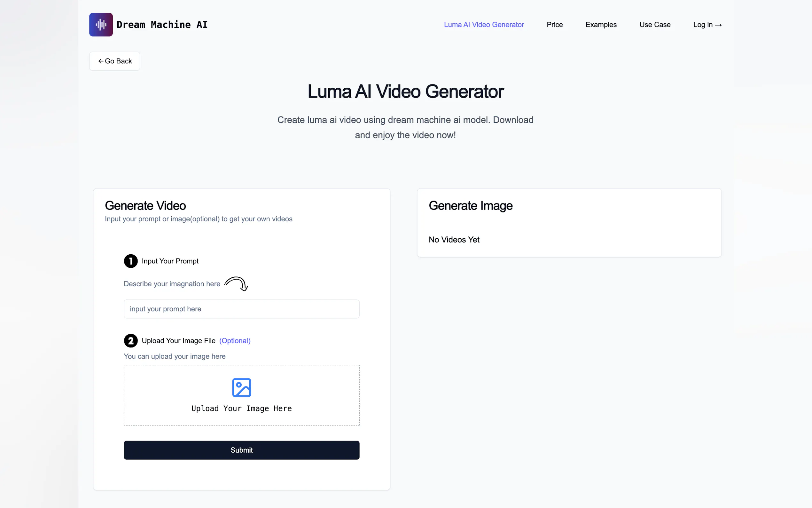Image resolution: width=812 pixels, height=508 pixels.
Task: Click the left arrow in Go Back
Action: (100, 61)
